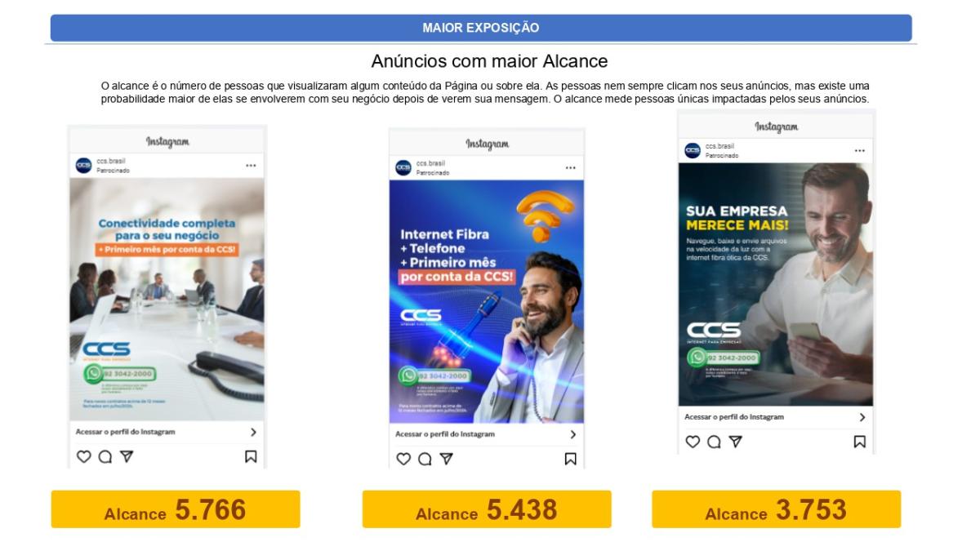Select the MAIOR EXPOSIÇÃO header bar
Image resolution: width=980 pixels, height=551 pixels.
pos(481,28)
